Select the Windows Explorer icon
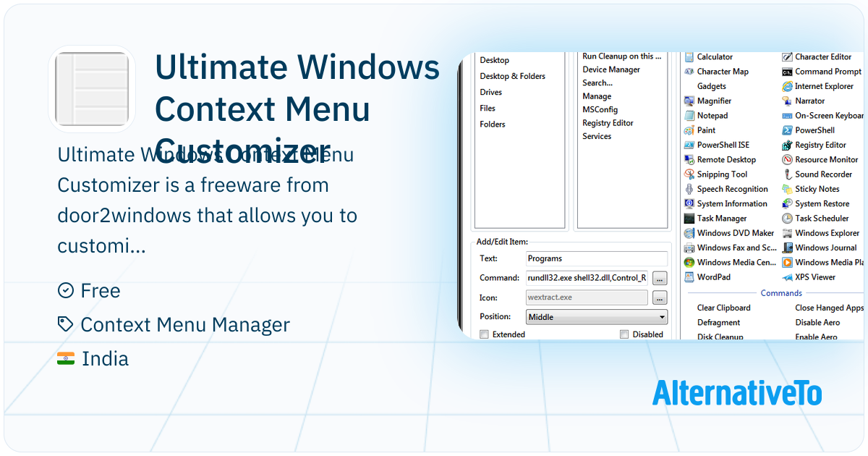 788,233
